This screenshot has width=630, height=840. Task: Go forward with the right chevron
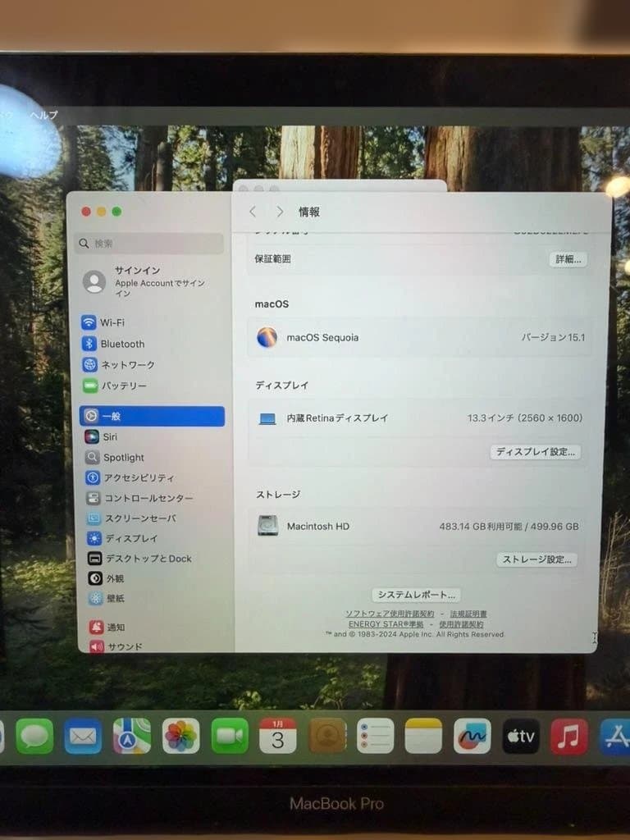click(279, 212)
